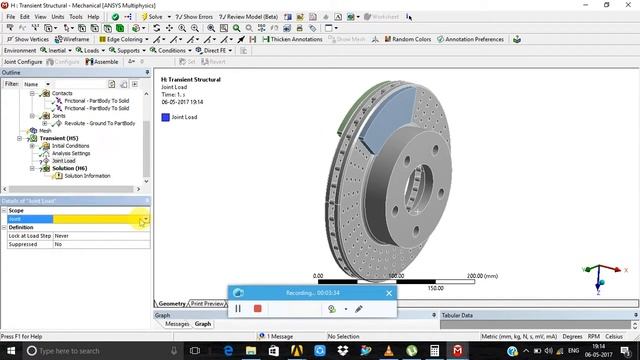Open the File menu
The width and height of the screenshot is (640, 360).
(x=11, y=17)
